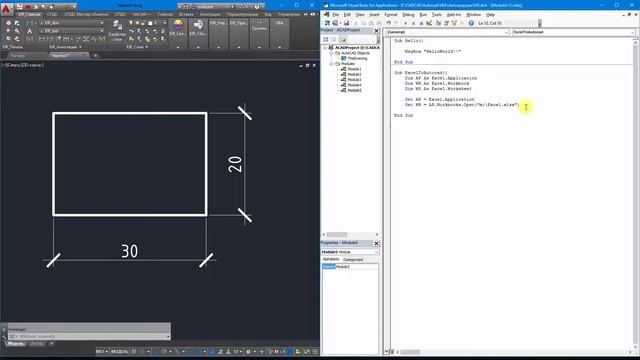
Task: Toggle Folders view in Project panel
Action: point(342,39)
